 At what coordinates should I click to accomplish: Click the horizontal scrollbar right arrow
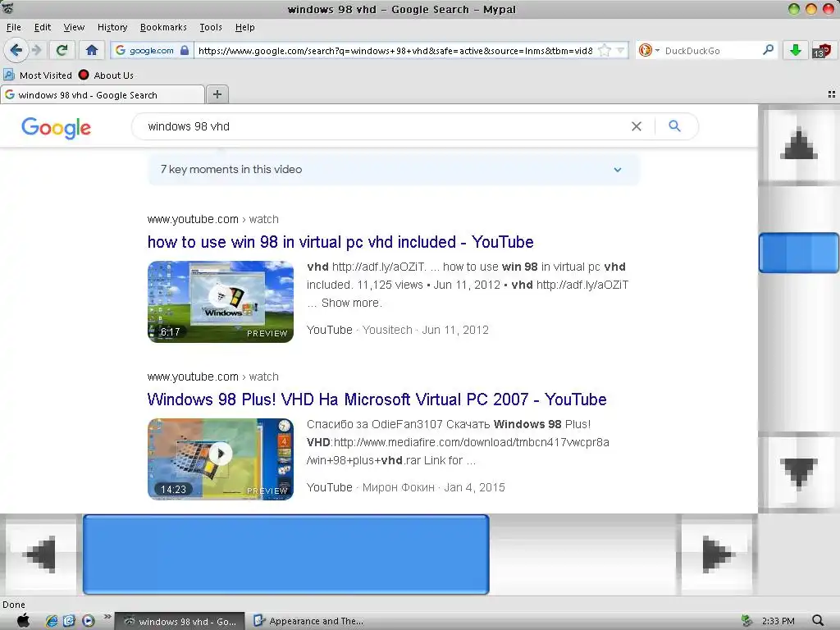(717, 554)
